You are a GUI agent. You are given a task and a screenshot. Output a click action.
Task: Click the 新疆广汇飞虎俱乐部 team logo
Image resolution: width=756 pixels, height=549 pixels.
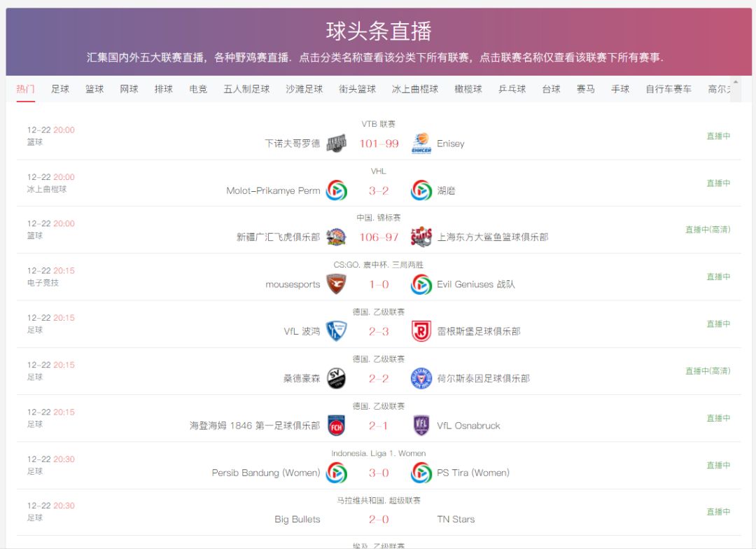point(337,237)
